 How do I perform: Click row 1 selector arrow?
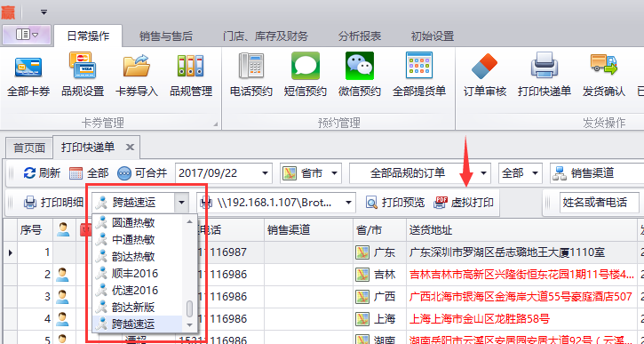pyautogui.click(x=10, y=252)
